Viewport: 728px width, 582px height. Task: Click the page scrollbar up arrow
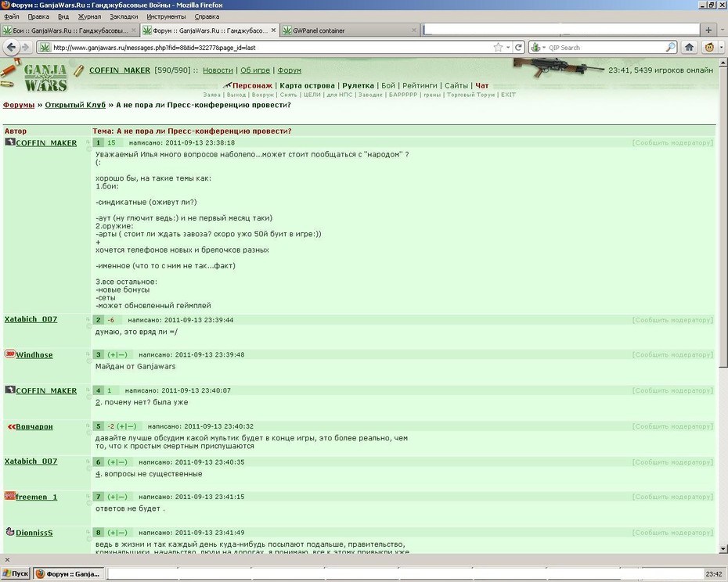(x=723, y=62)
